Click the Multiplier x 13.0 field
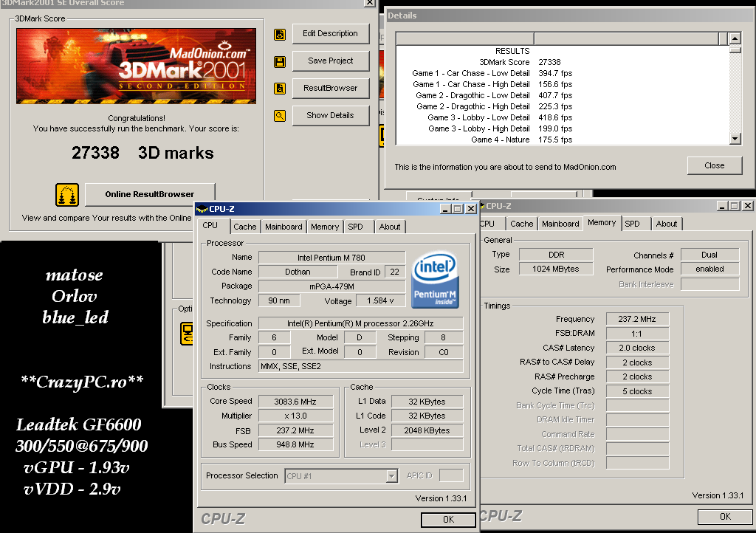Screen dimensions: 756x533 (295, 416)
